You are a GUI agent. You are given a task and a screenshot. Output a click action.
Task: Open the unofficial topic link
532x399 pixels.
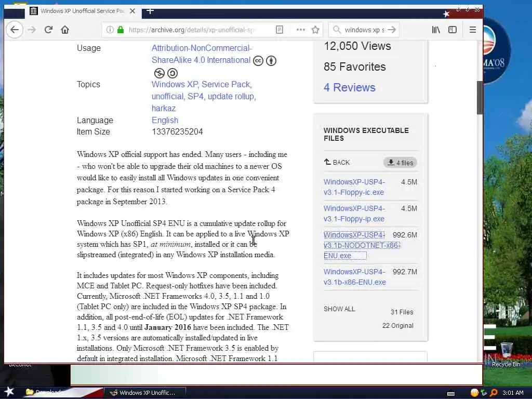pyautogui.click(x=168, y=96)
